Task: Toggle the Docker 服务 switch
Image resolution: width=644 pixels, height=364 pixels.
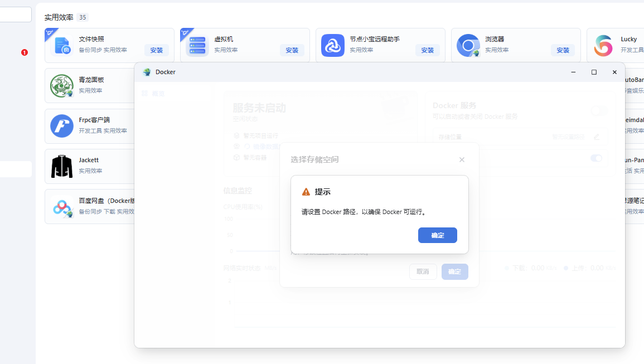Action: coord(598,111)
